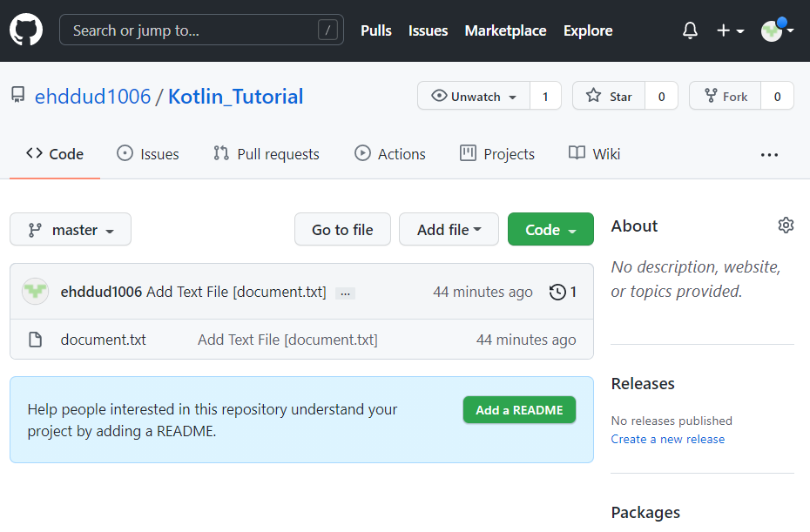The width and height of the screenshot is (810, 532).
Task: Open the document.txt file
Action: click(x=104, y=340)
